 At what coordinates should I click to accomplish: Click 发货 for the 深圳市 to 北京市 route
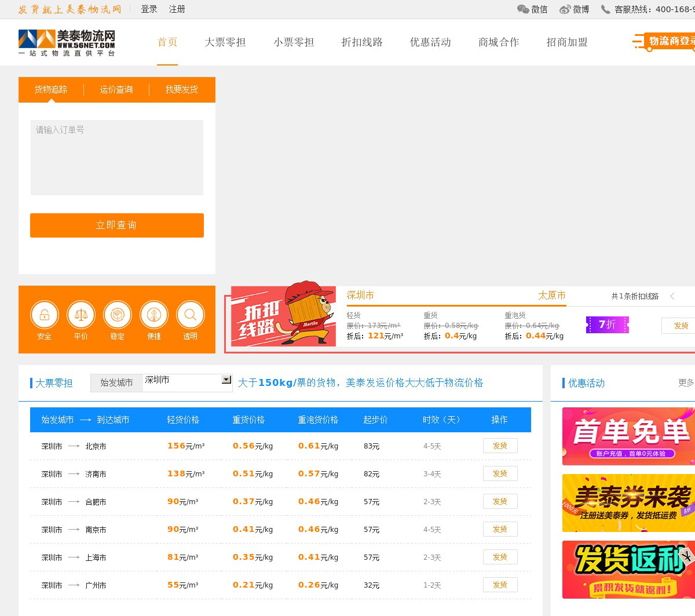click(500, 446)
